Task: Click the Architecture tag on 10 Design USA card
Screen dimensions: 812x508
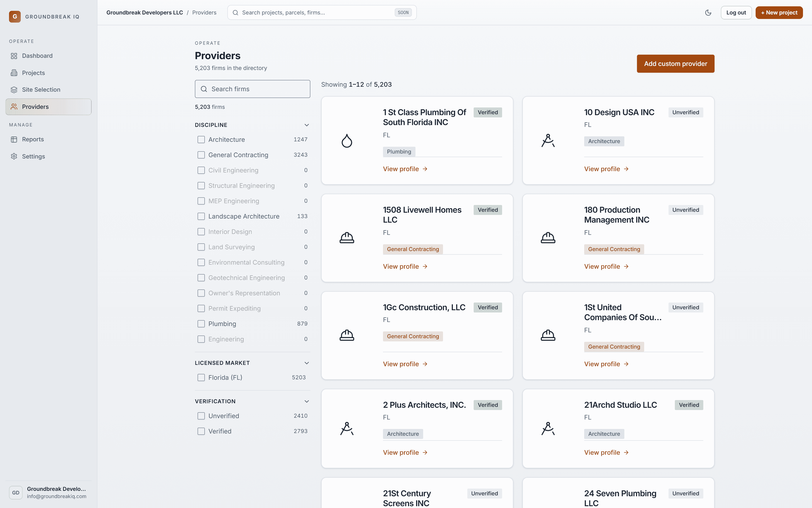Action: pyautogui.click(x=604, y=141)
